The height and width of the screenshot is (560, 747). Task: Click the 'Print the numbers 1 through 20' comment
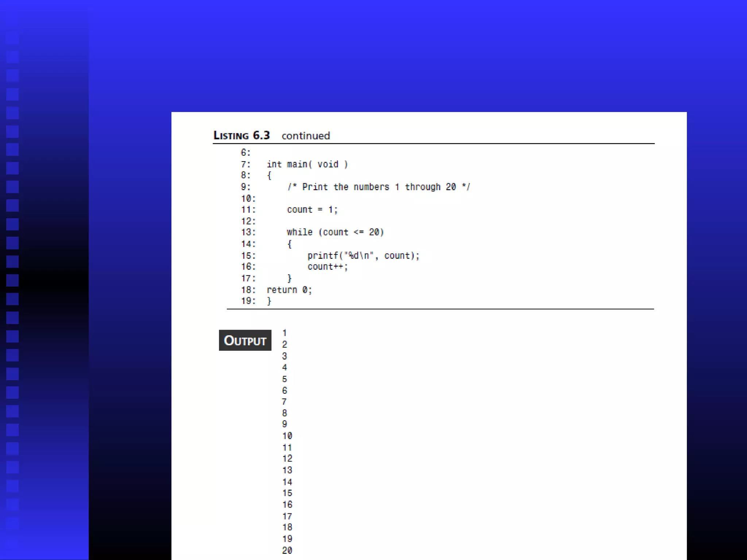(379, 187)
